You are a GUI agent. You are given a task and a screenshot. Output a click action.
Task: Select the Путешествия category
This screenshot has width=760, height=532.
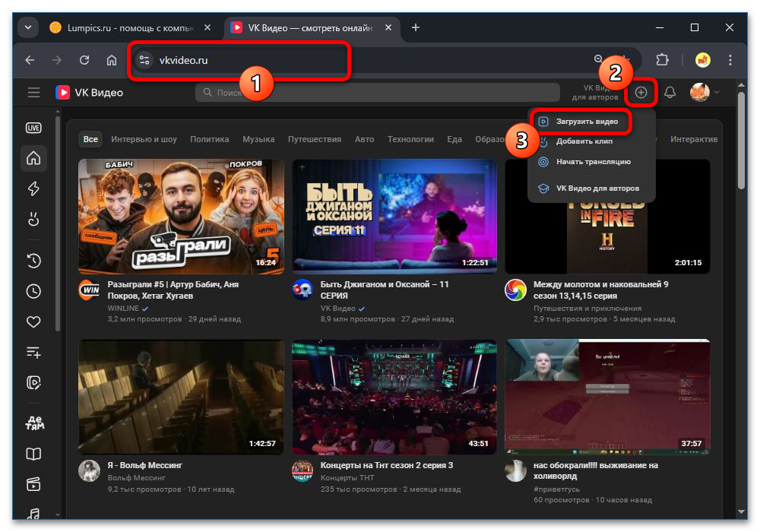(x=315, y=139)
